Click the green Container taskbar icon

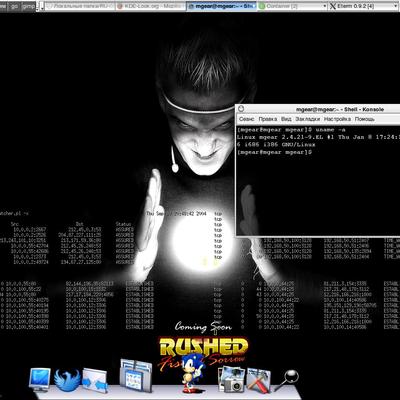click(262, 6)
